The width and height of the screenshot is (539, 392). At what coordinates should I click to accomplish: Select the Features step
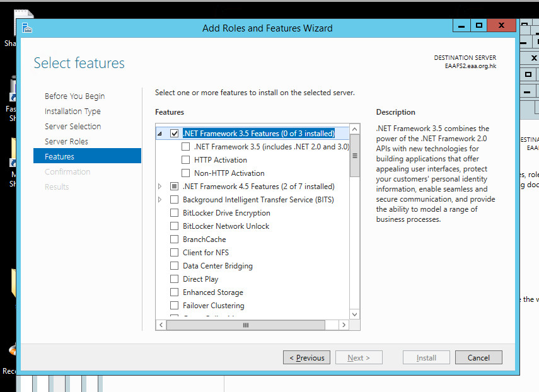(88, 156)
